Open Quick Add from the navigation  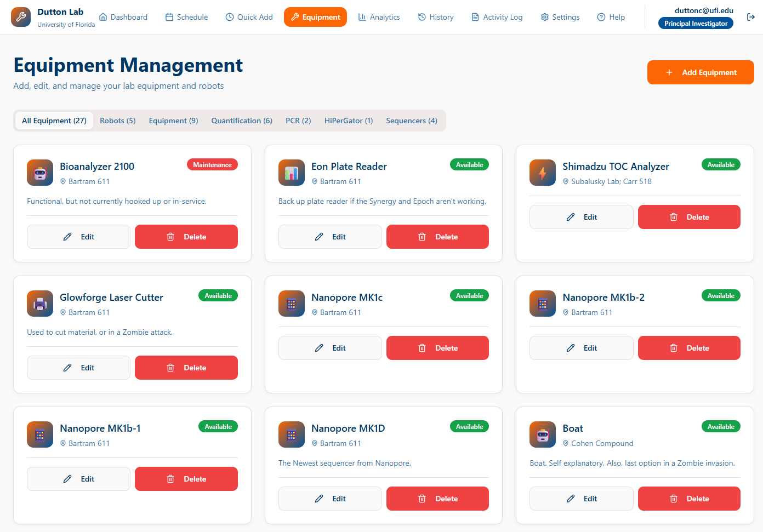tap(249, 17)
